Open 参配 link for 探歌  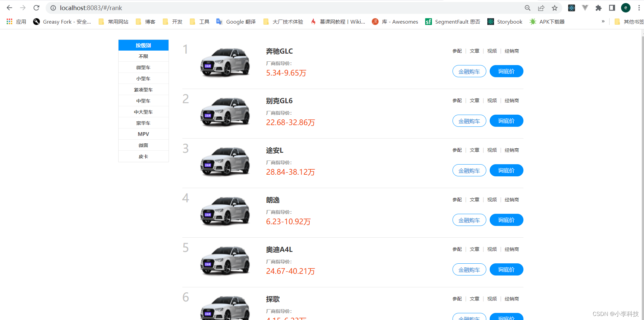(457, 299)
